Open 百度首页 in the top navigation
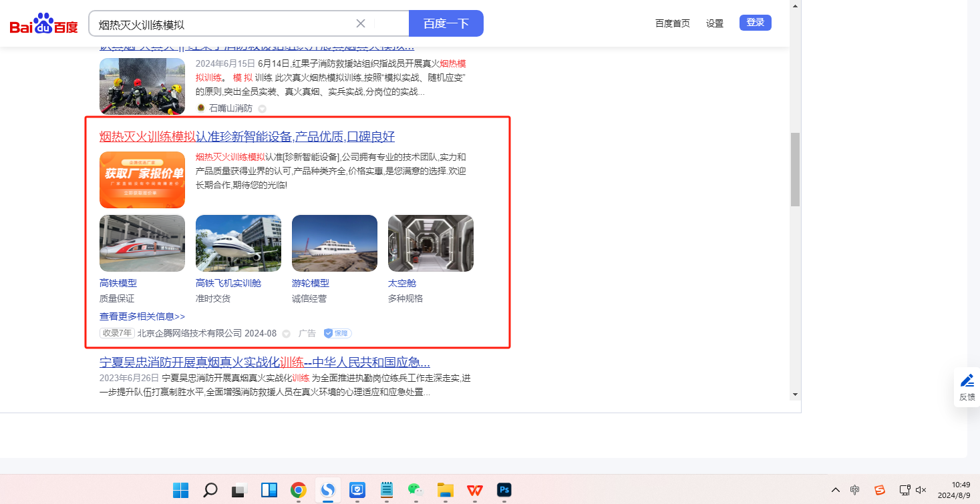Viewport: 980px width, 504px height. [x=672, y=23]
